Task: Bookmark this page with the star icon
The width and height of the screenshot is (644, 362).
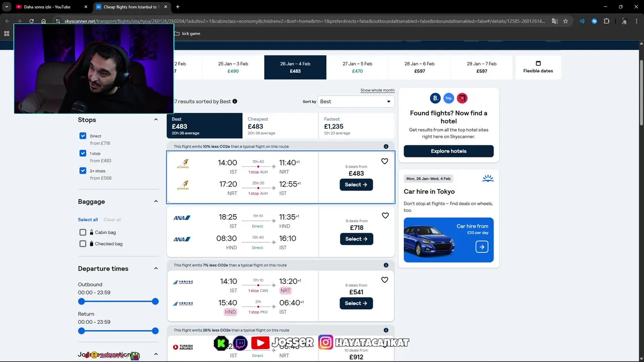Action: (566, 21)
